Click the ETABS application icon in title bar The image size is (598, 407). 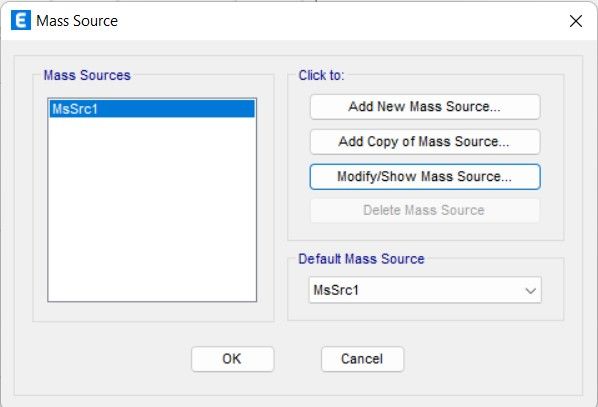[x=21, y=20]
